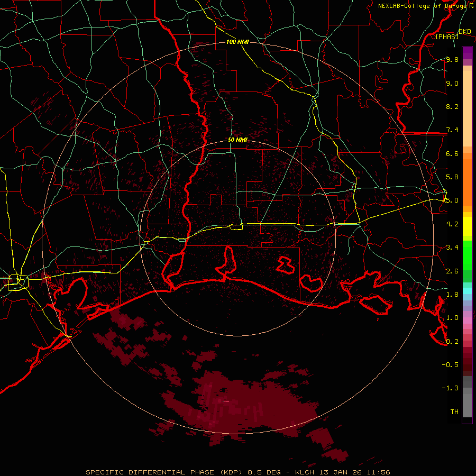Pick the pale peach band of the color bar
Viewport: 476px width, 476px height.
[x=467, y=108]
